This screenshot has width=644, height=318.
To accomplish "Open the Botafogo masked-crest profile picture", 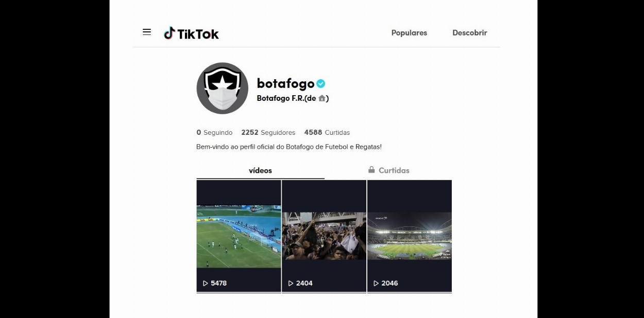I will coord(223,89).
